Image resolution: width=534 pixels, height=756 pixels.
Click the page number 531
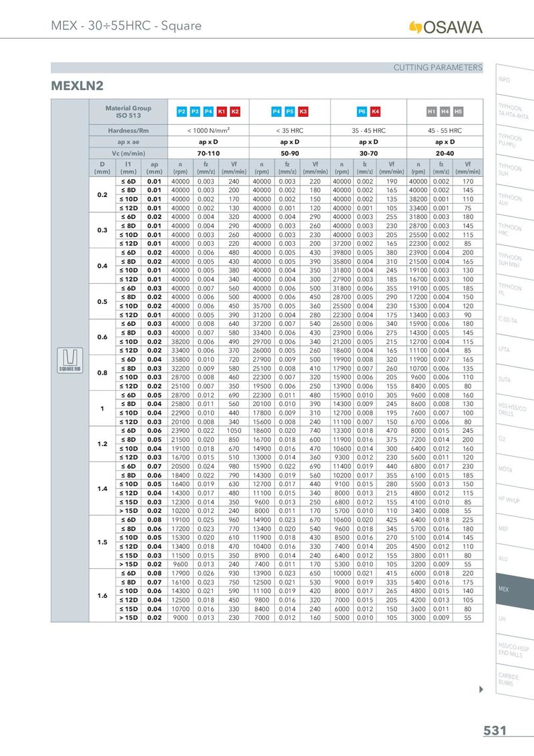point(495,731)
